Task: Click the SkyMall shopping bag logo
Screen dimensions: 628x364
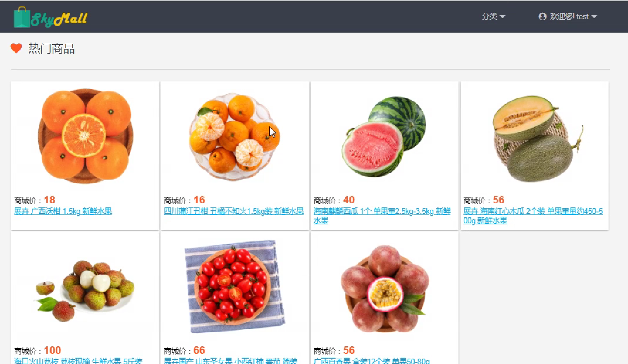Action: (x=21, y=17)
